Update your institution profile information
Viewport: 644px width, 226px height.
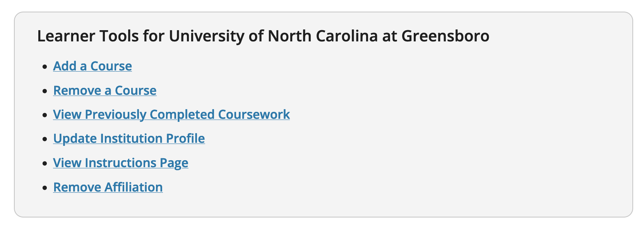tap(129, 139)
